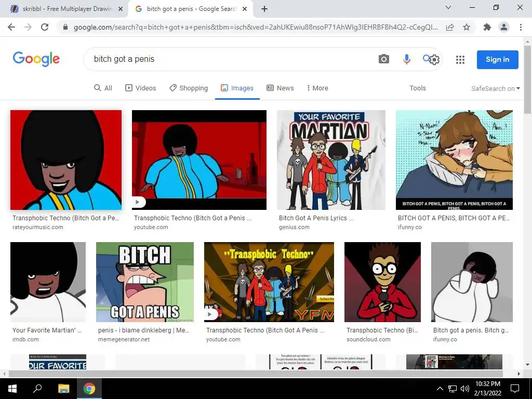The image size is (532, 399).
Task: Open the imdb.com image thumbnail
Action: 48,282
